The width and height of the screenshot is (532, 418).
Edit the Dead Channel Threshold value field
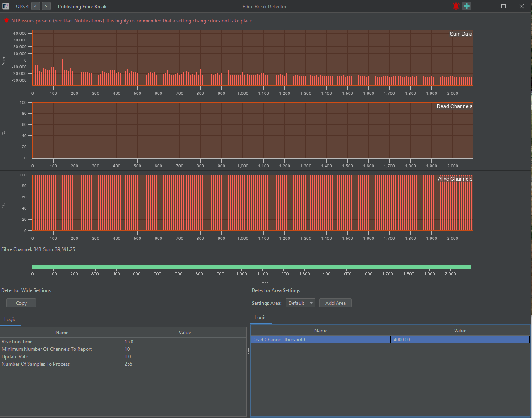coord(460,340)
